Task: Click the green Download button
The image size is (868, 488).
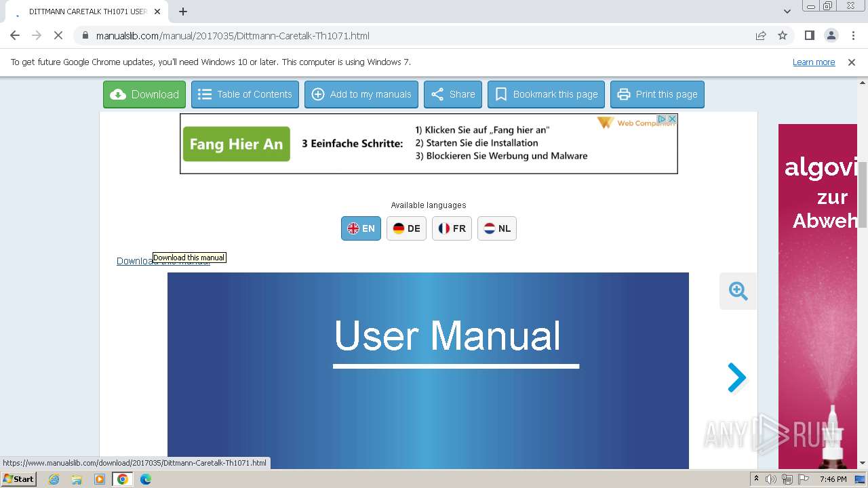Action: tap(144, 94)
